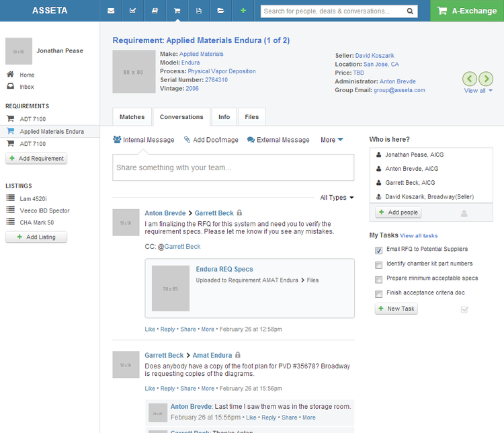Switch to the Files tab

[x=251, y=117]
